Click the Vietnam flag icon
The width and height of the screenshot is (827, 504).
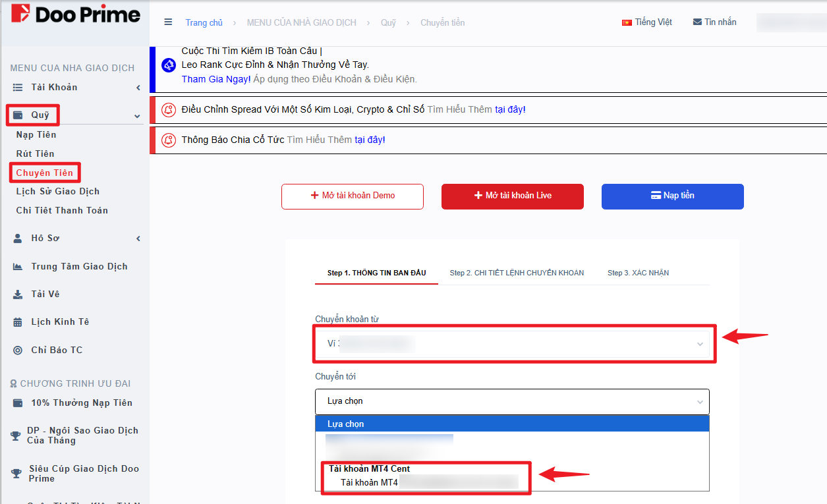(x=627, y=22)
